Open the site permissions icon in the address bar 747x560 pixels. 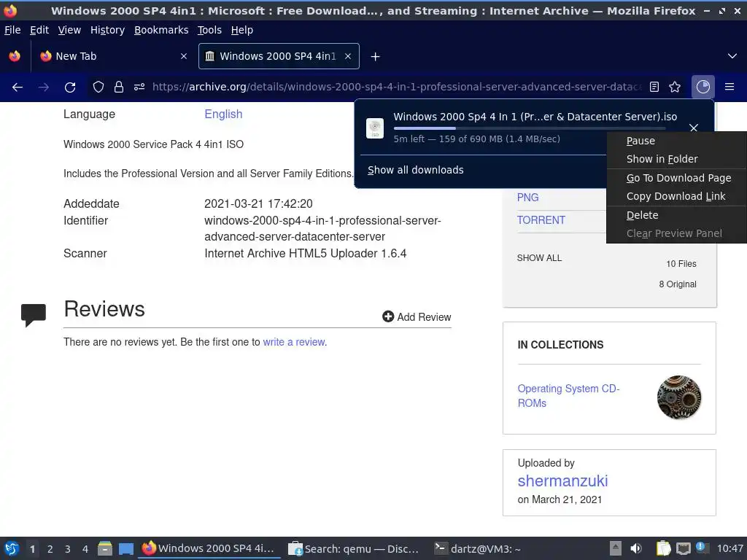139,87
